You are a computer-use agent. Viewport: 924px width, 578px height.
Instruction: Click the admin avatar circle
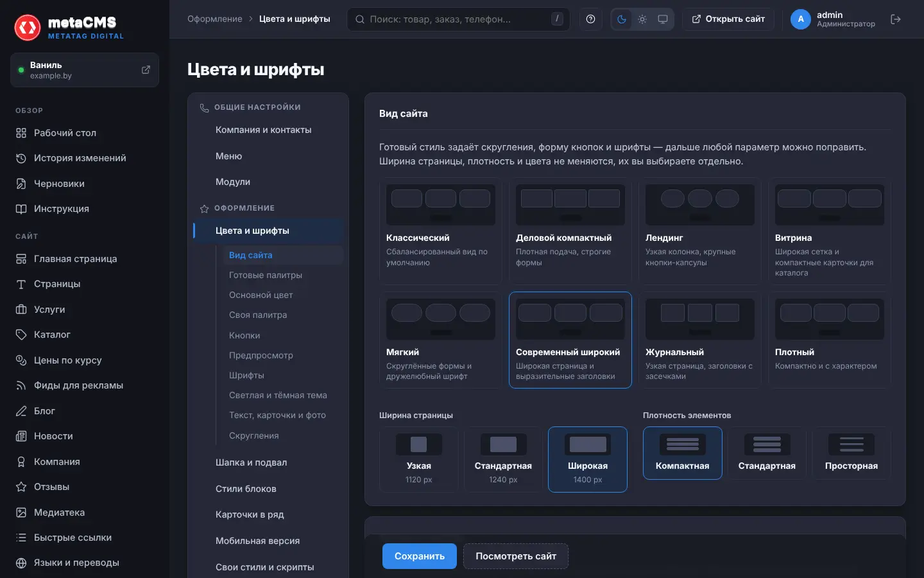(x=801, y=19)
